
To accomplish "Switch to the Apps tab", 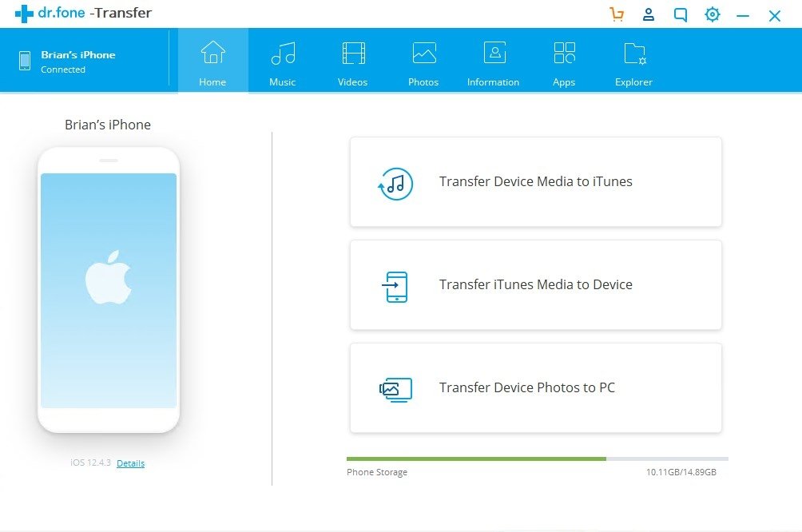I will pos(564,62).
